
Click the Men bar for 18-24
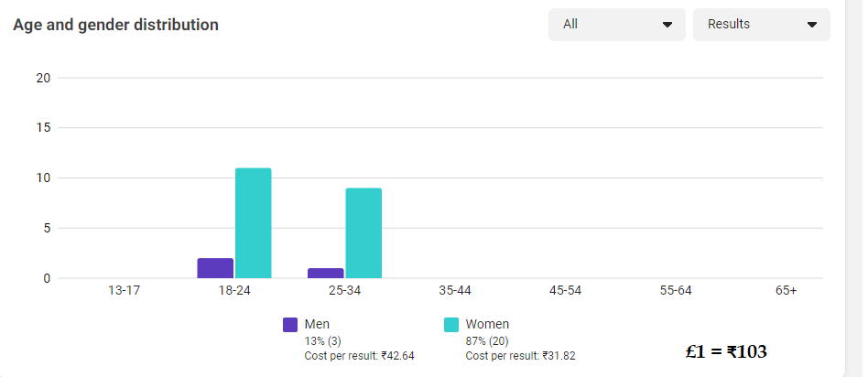pyautogui.click(x=215, y=268)
